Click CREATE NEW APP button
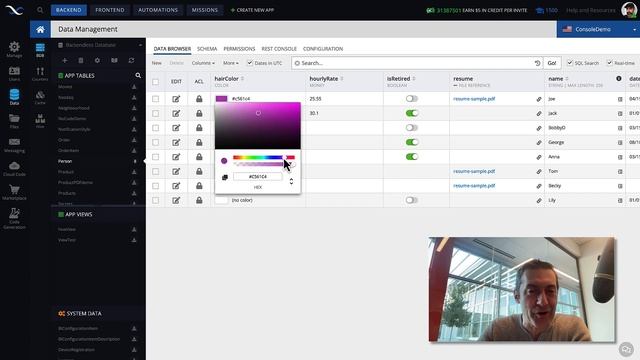The width and height of the screenshot is (640, 360). click(x=252, y=10)
